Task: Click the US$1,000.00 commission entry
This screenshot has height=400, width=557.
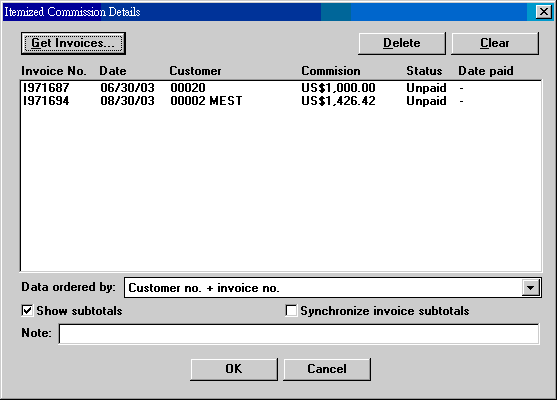Action: [338, 88]
